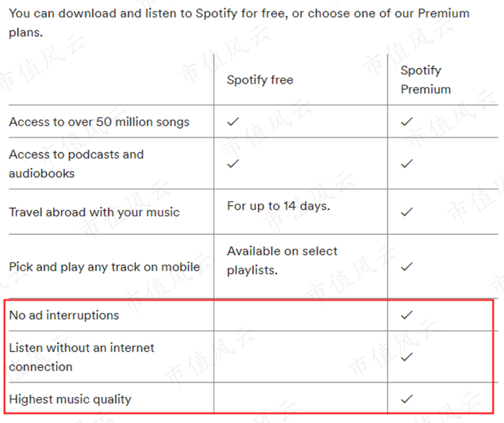Click the 'No ad interruptions' label

tap(64, 315)
